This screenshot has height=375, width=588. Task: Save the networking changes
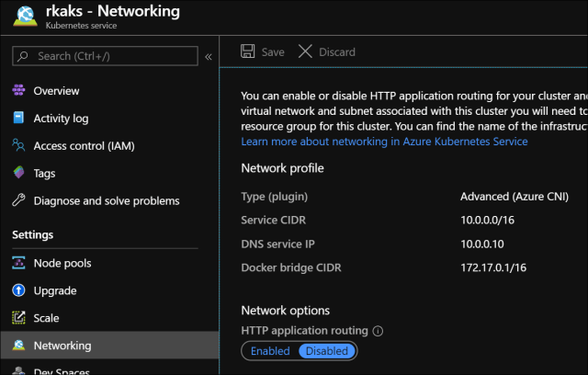pos(263,52)
